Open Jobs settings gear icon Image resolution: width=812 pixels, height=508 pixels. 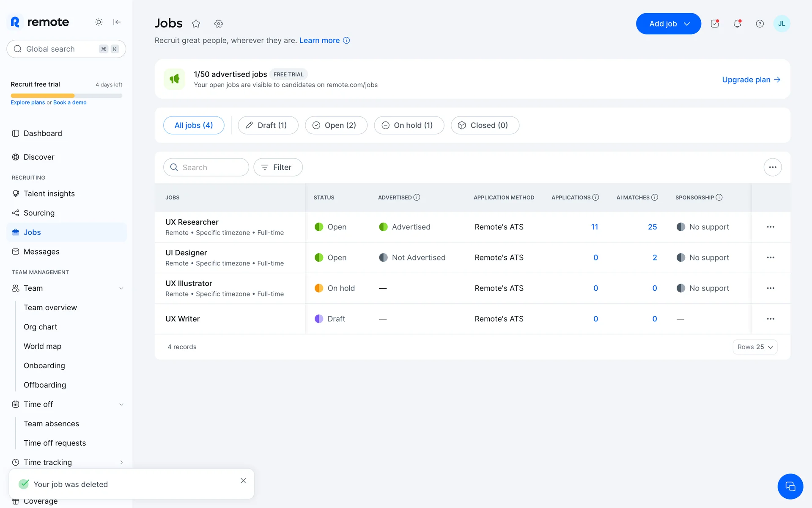218,24
